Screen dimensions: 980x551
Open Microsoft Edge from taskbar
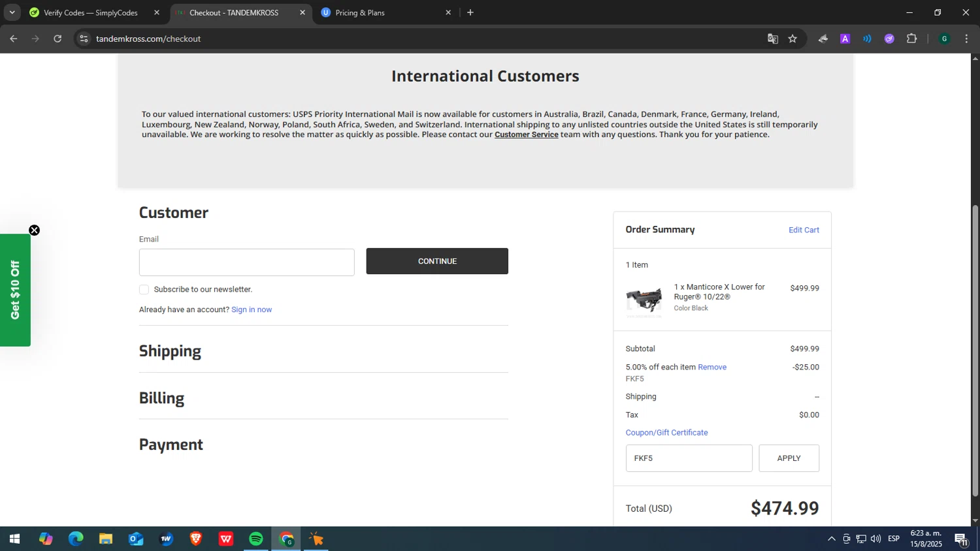pyautogui.click(x=76, y=539)
